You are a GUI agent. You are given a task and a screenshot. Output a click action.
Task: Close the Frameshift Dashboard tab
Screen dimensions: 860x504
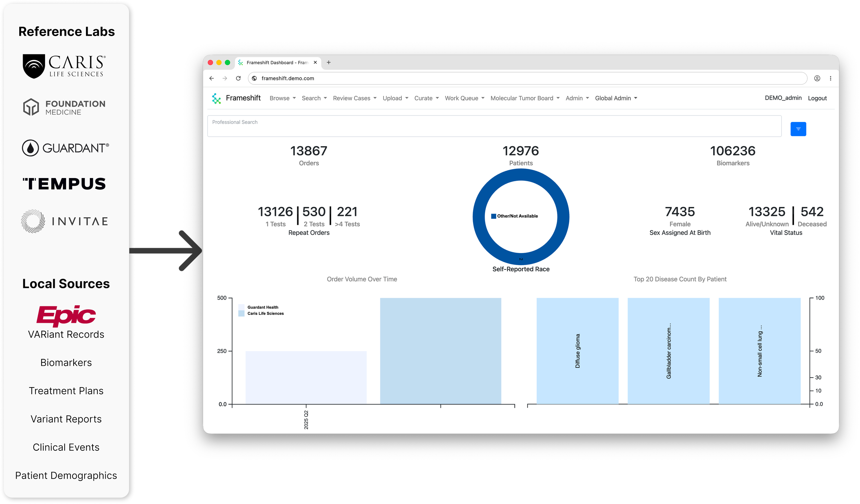click(x=315, y=62)
